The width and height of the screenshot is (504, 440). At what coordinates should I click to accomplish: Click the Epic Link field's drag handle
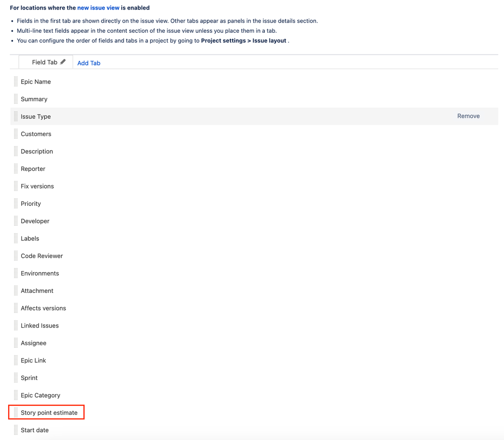[x=16, y=360]
